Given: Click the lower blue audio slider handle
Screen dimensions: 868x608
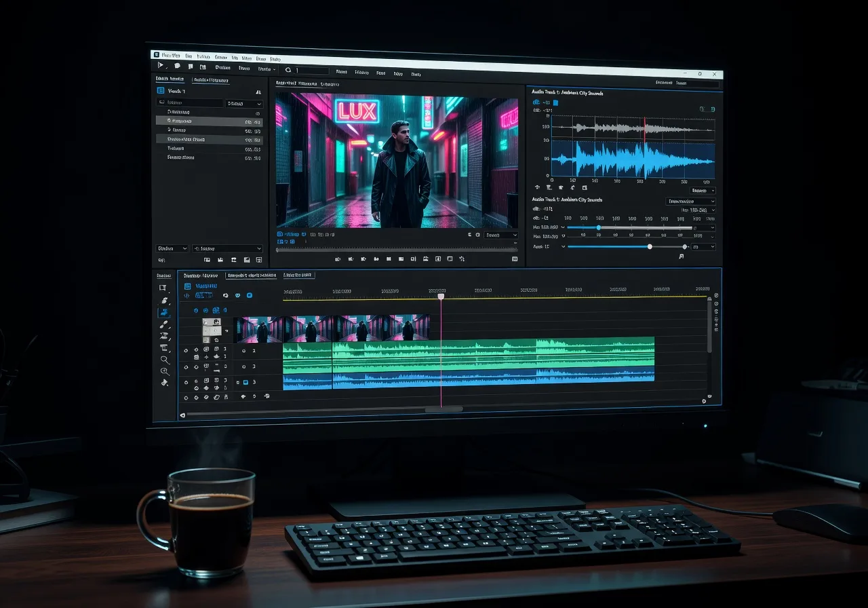Looking at the screenshot, I should click(650, 246).
